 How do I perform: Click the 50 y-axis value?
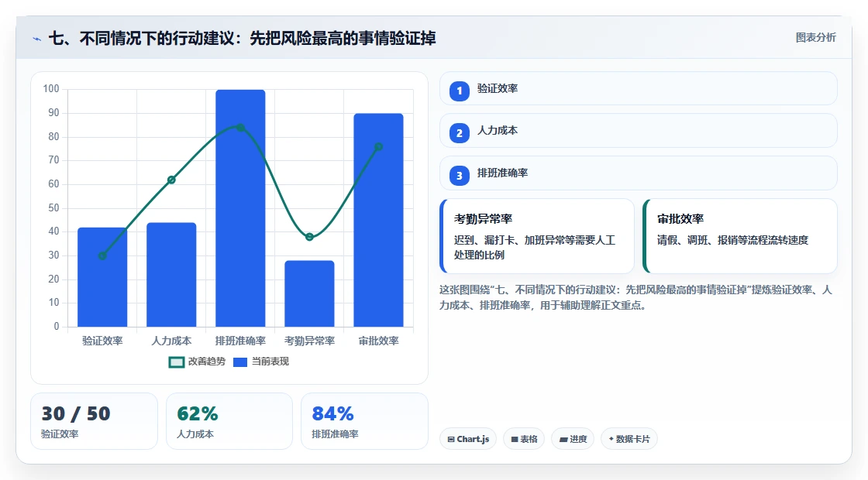tap(53, 208)
